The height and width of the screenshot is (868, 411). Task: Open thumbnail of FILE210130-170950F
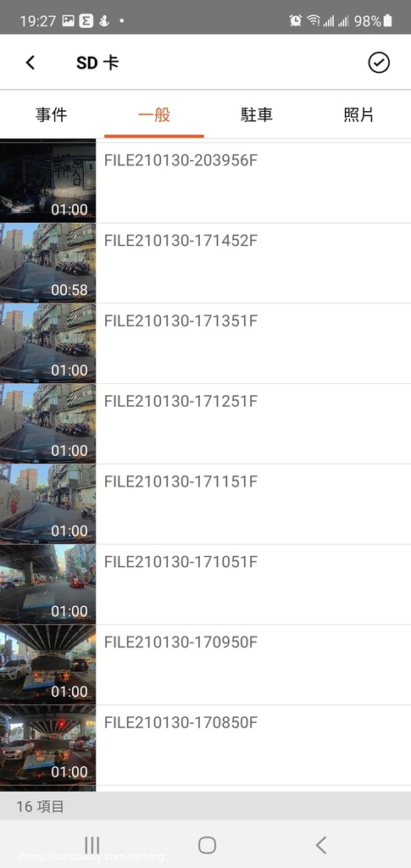tap(47, 665)
